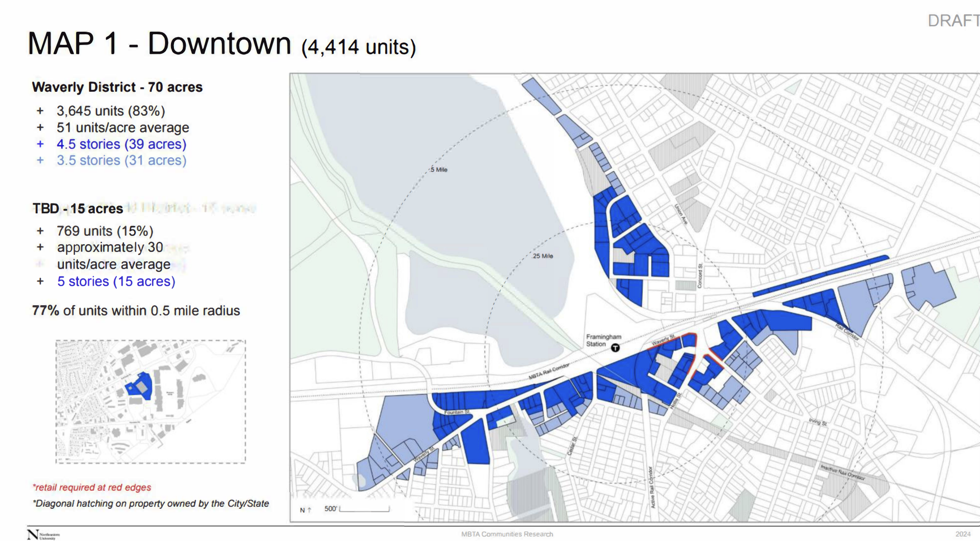
Task: Click the '(4,414 units)' text
Action: (359, 47)
